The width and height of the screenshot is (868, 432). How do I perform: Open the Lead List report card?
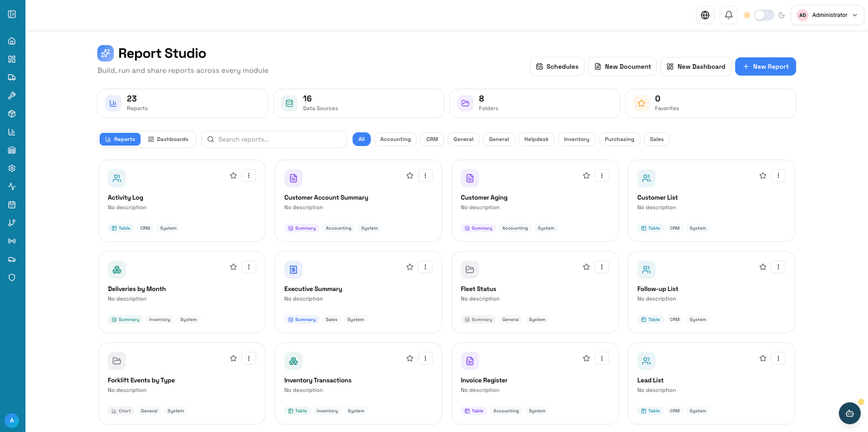pyautogui.click(x=711, y=383)
